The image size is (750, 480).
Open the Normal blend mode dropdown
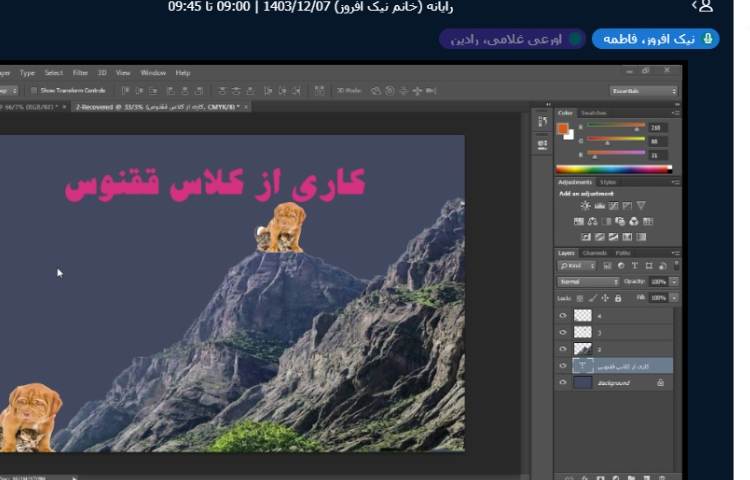point(588,282)
